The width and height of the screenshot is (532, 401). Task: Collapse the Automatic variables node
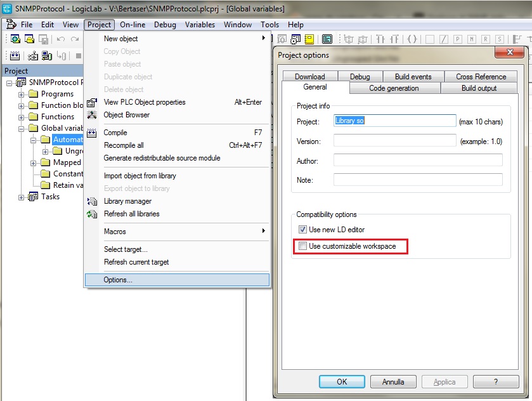tap(33, 140)
